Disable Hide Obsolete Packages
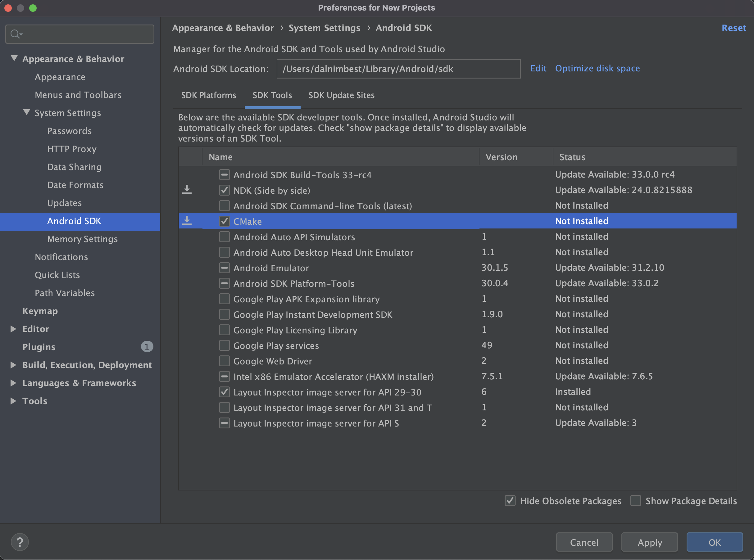The width and height of the screenshot is (754, 560). point(510,501)
